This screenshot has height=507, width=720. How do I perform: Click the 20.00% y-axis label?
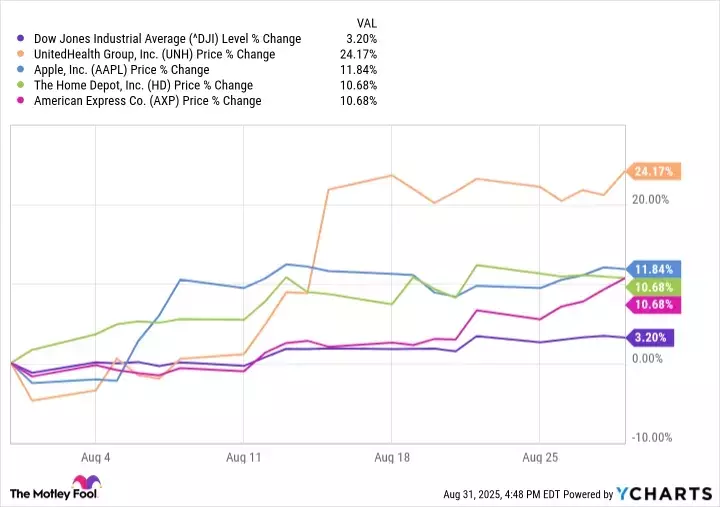pyautogui.click(x=649, y=200)
